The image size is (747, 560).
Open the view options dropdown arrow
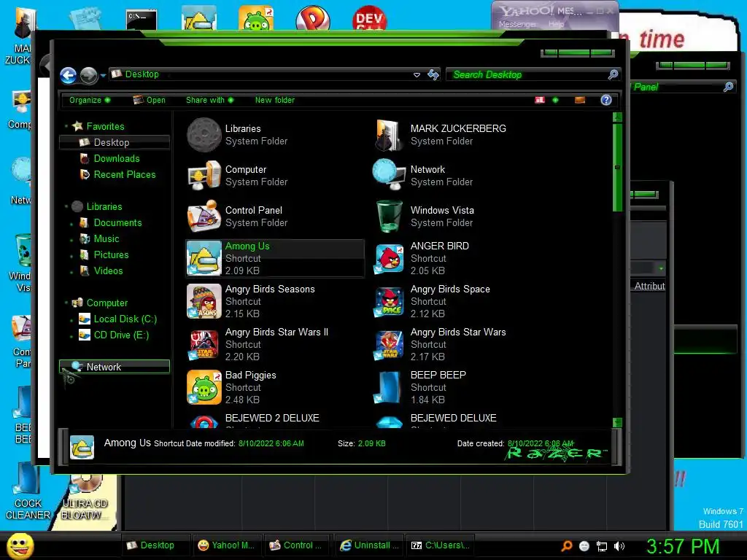tap(555, 100)
